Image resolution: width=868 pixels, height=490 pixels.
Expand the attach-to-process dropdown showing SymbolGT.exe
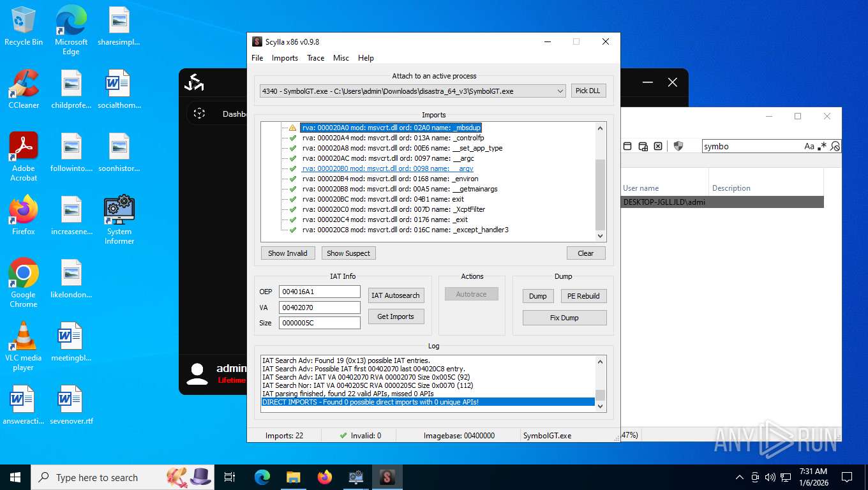coord(412,91)
